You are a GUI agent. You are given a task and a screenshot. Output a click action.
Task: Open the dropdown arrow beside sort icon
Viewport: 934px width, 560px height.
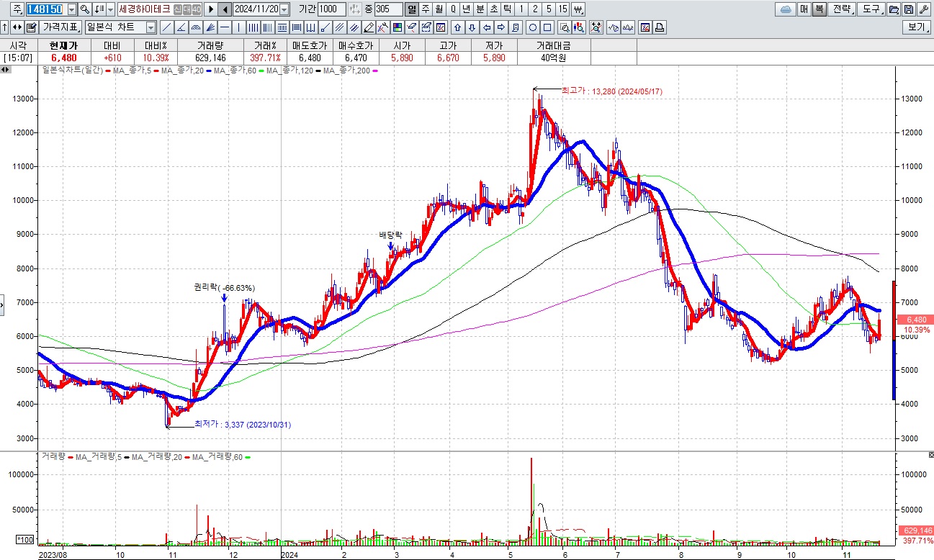tap(110, 9)
